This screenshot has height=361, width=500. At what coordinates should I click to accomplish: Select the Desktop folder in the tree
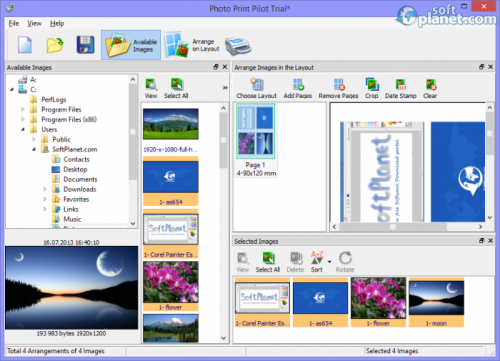(75, 169)
